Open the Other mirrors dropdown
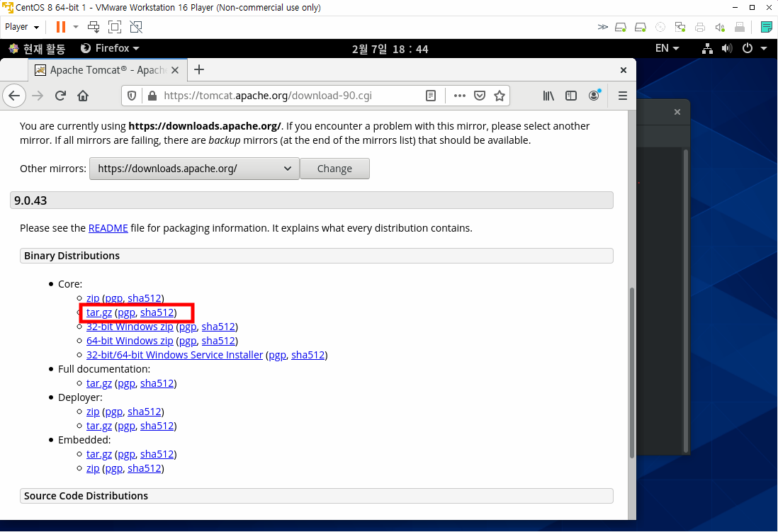Viewport: 778px width, 532px height. coord(194,169)
